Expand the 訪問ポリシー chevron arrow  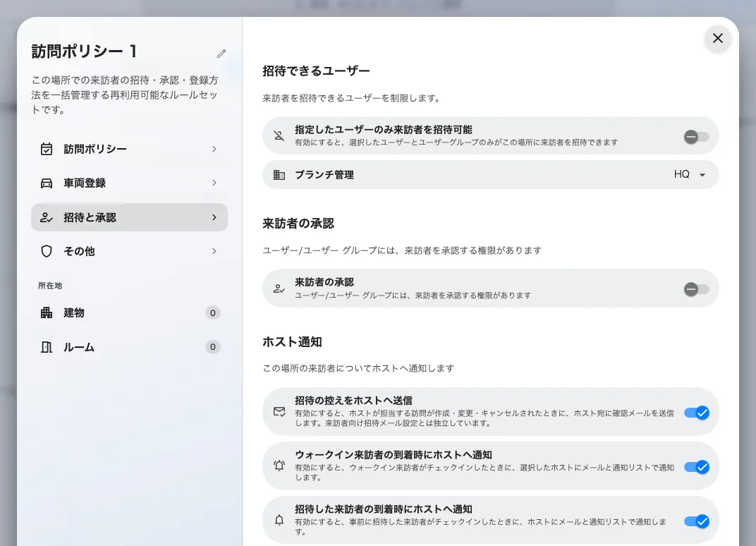[214, 149]
